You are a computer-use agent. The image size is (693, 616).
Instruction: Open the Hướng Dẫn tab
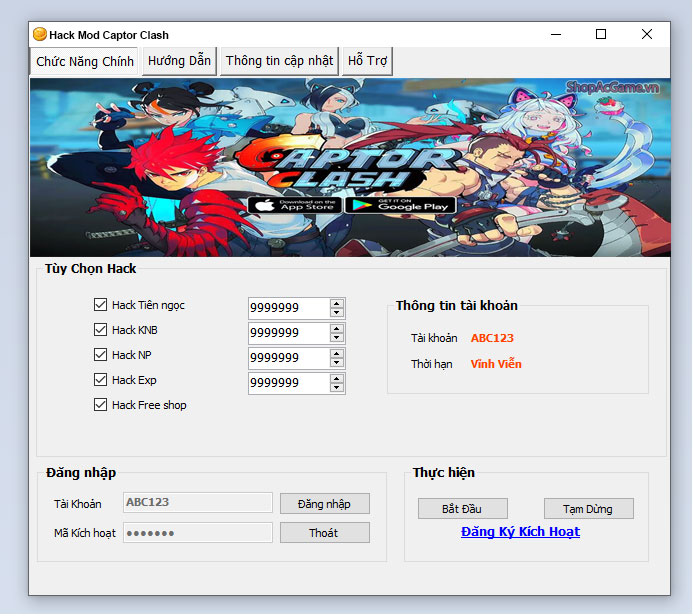[x=179, y=61]
